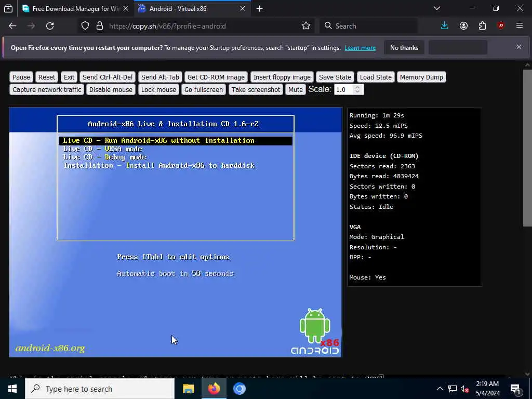Click the 'Mode: Graphical' VGA text
Viewport: 532px width, 399px height.
[x=377, y=237]
